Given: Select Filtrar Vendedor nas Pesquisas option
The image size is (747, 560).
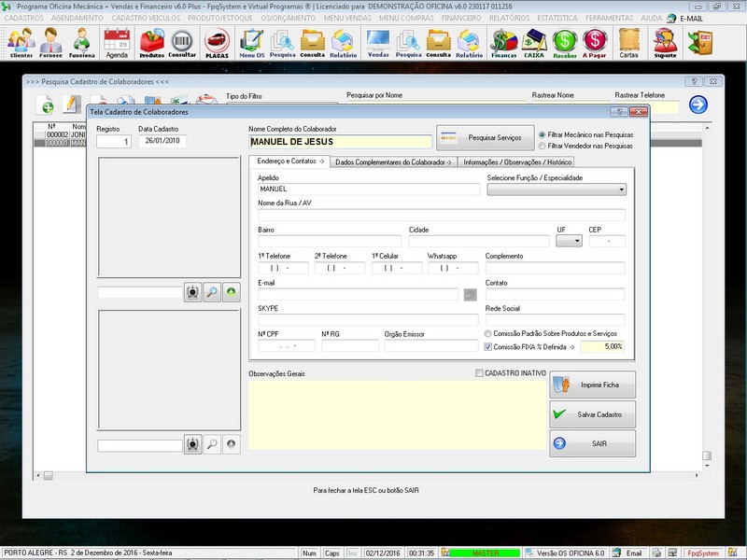Looking at the screenshot, I should click(x=543, y=146).
